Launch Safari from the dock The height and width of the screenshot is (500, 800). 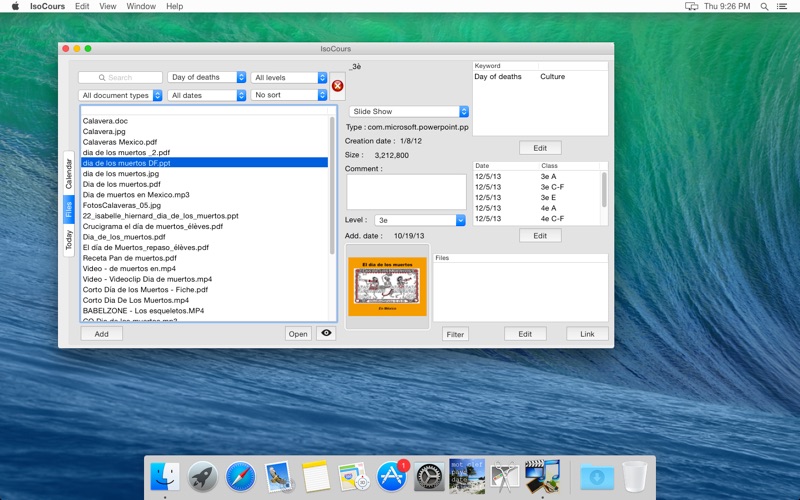point(240,477)
